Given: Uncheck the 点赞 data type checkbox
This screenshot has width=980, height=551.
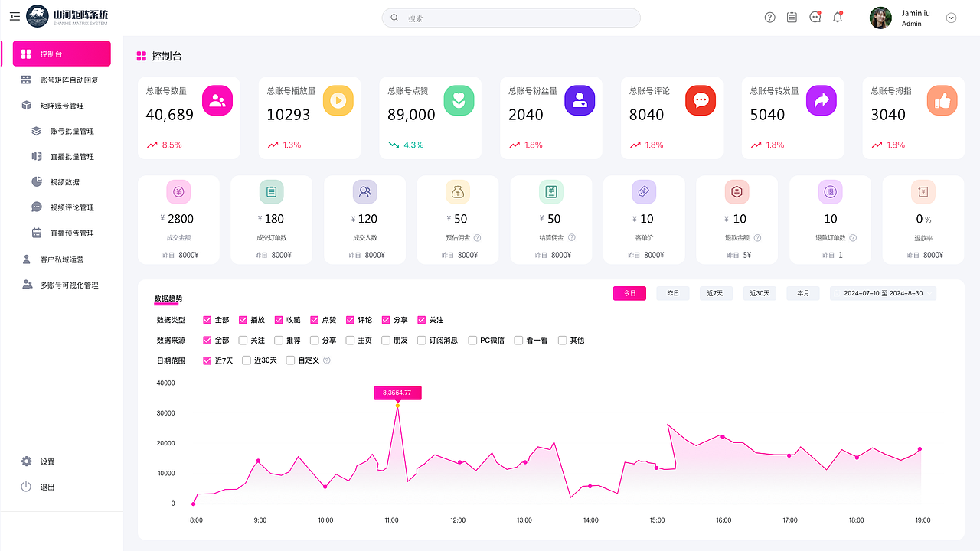Looking at the screenshot, I should point(315,320).
